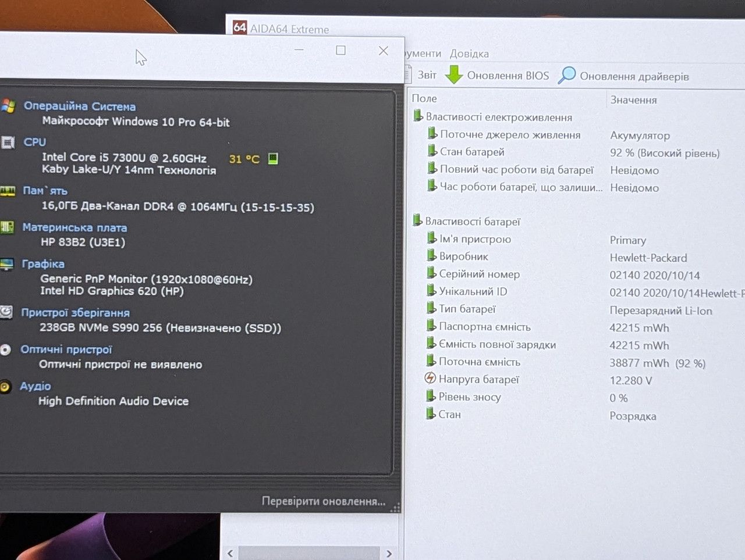
Task: Click the horizontal scrollbar left arrow
Action: click(x=230, y=554)
